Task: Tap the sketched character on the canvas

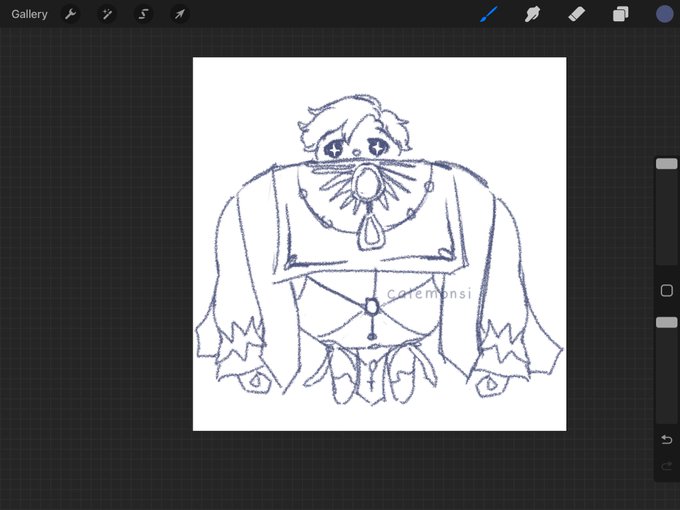Action: (379, 249)
